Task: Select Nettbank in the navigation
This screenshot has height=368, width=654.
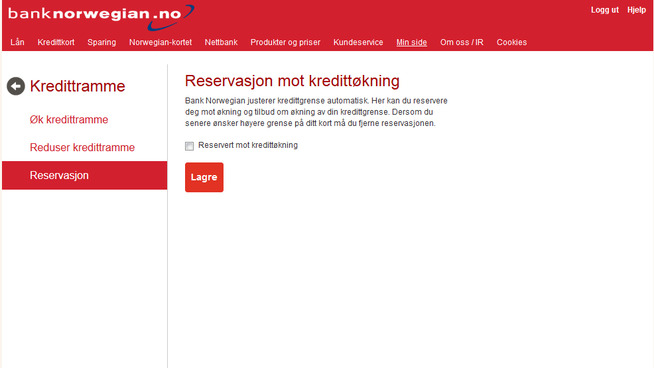Action: pos(221,42)
